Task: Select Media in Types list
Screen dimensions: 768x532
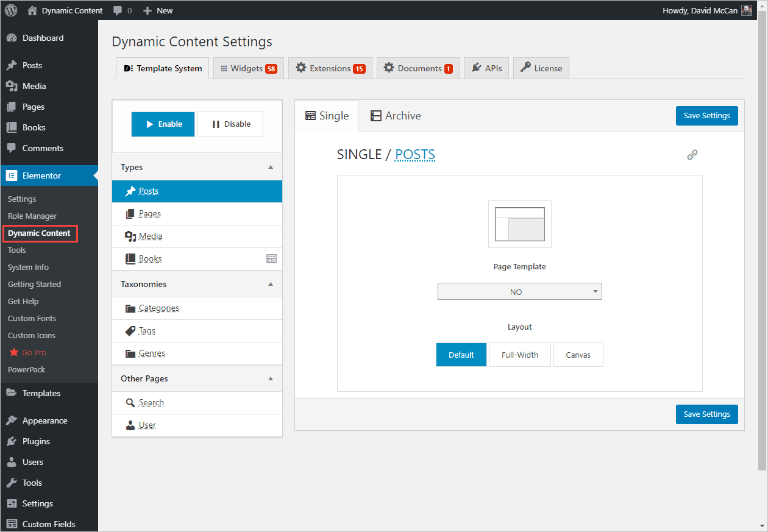Action: [197, 236]
